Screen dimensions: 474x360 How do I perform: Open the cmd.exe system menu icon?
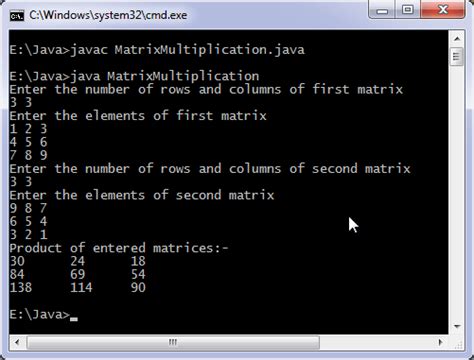pos(17,15)
